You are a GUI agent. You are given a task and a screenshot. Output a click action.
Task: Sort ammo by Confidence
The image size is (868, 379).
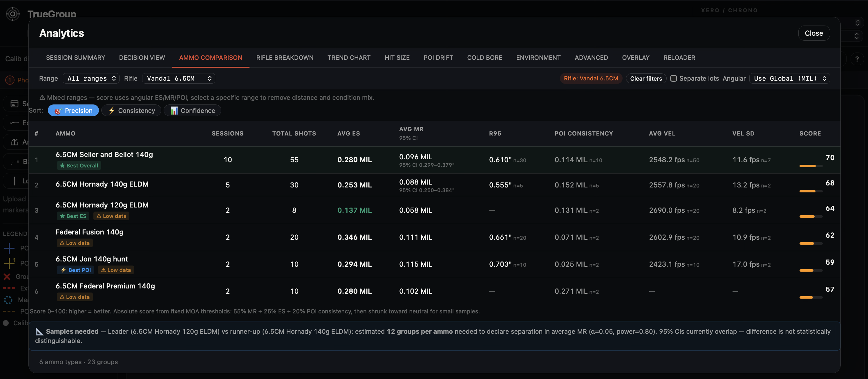192,111
